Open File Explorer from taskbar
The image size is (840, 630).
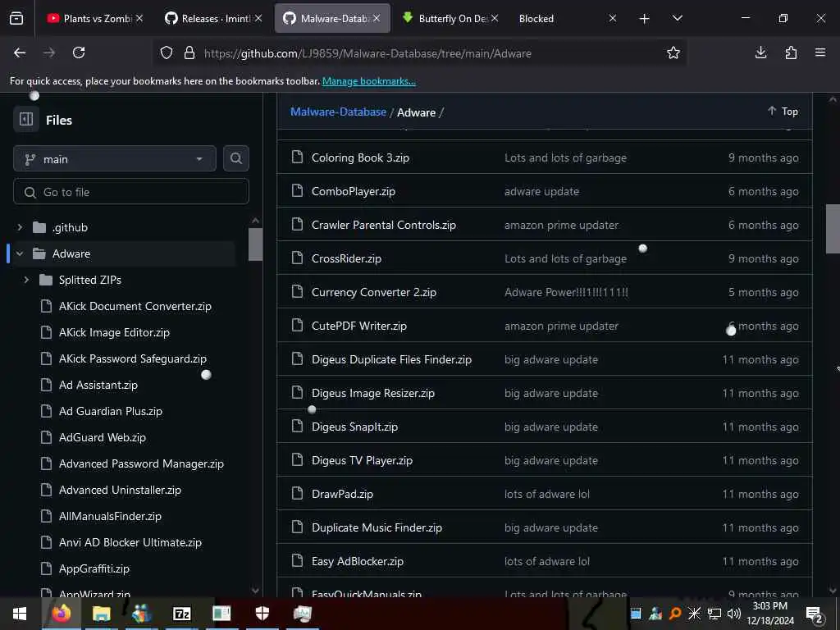click(101, 614)
